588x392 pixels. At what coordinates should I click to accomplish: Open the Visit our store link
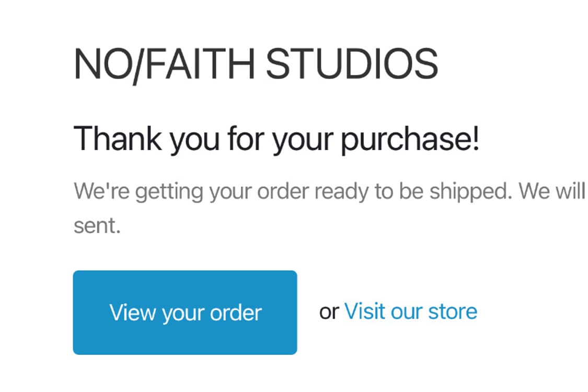(411, 312)
